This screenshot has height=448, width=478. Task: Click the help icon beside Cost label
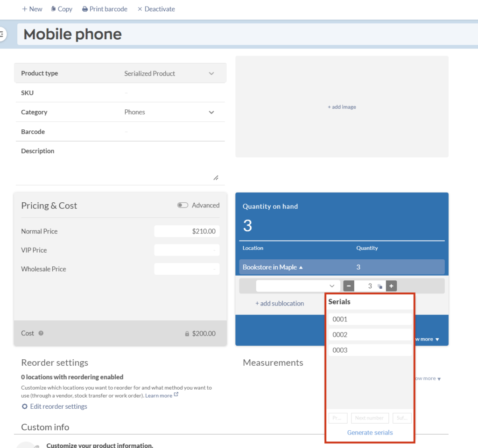(x=40, y=334)
